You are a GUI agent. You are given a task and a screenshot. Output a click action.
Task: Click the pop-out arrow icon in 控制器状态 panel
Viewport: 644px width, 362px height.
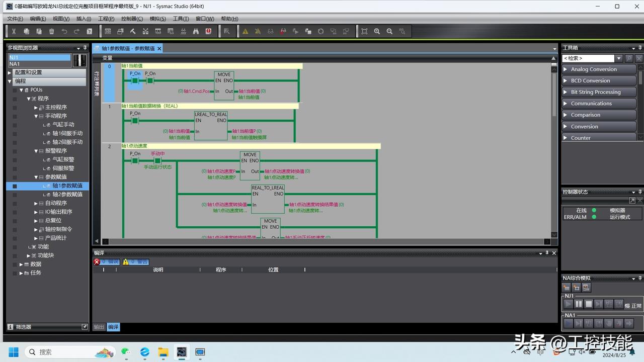click(632, 200)
